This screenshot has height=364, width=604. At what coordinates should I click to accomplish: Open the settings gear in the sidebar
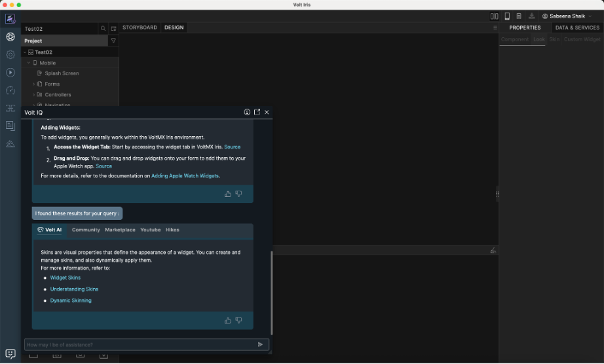pyautogui.click(x=10, y=54)
